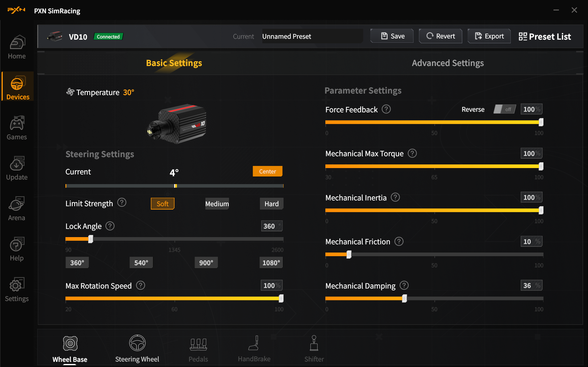This screenshot has height=367, width=588.
Task: Set lock angle preset to 1080°
Action: pyautogui.click(x=271, y=263)
